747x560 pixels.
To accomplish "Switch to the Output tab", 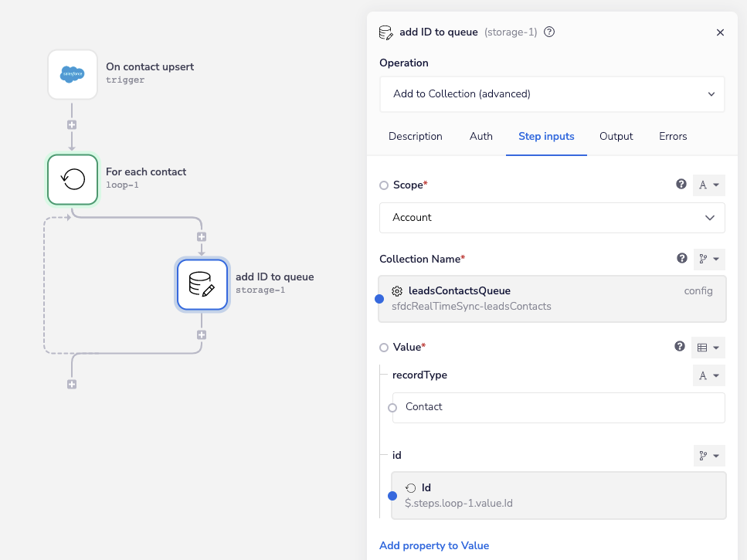I will tap(616, 136).
